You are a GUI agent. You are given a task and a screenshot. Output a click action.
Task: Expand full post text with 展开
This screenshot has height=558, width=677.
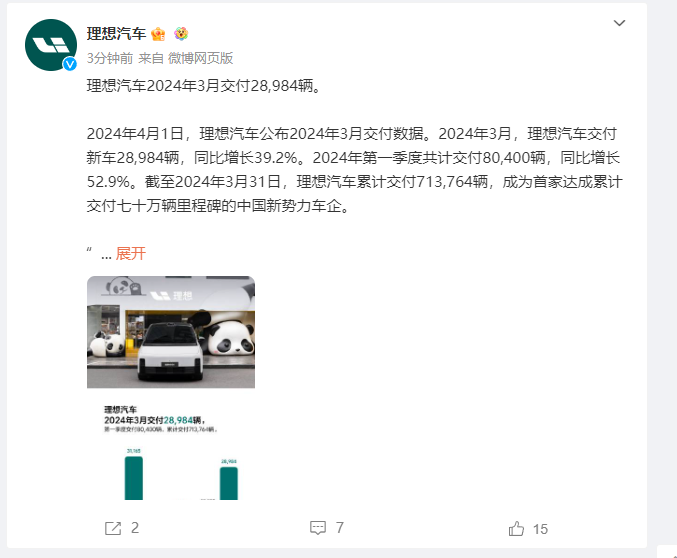tap(130, 254)
